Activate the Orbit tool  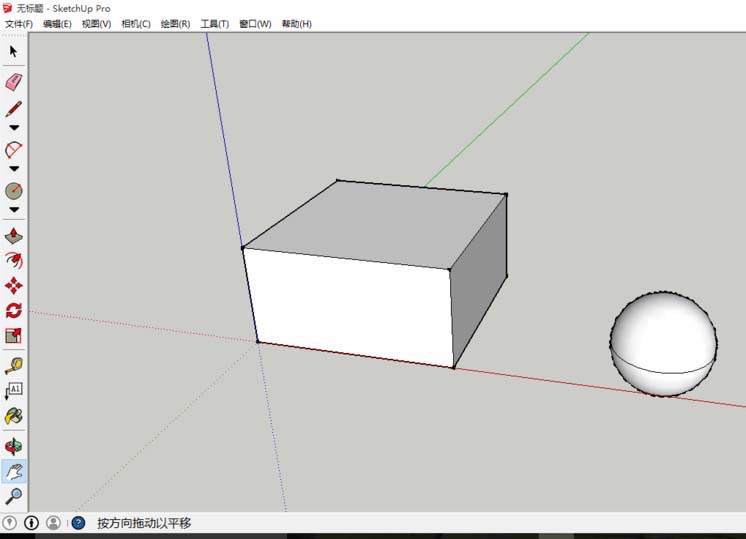(14, 446)
